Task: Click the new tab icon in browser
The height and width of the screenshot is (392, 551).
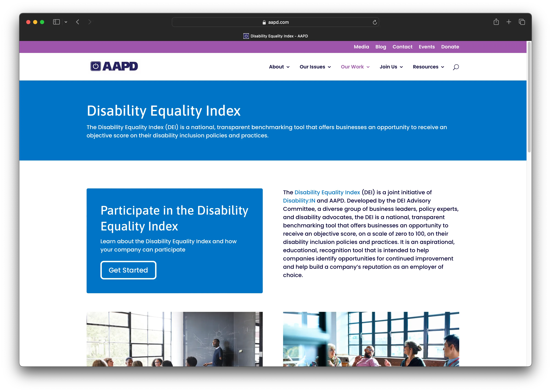Action: pyautogui.click(x=509, y=22)
